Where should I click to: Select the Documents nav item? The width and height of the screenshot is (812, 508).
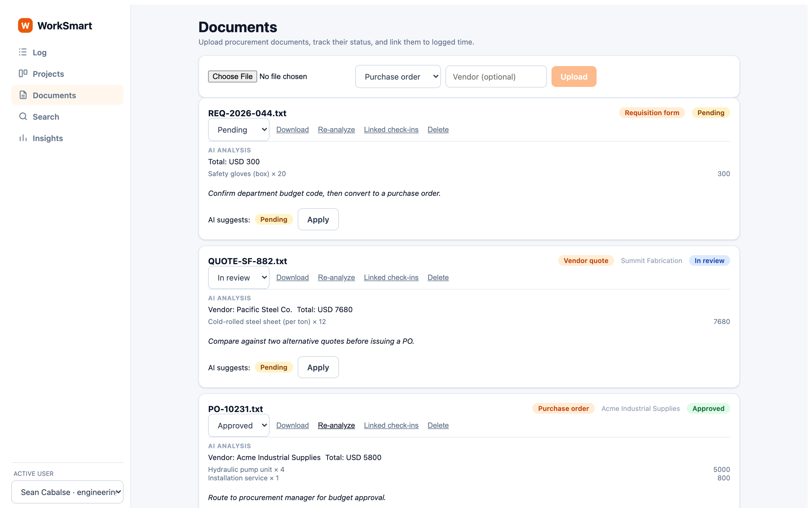[x=67, y=95]
